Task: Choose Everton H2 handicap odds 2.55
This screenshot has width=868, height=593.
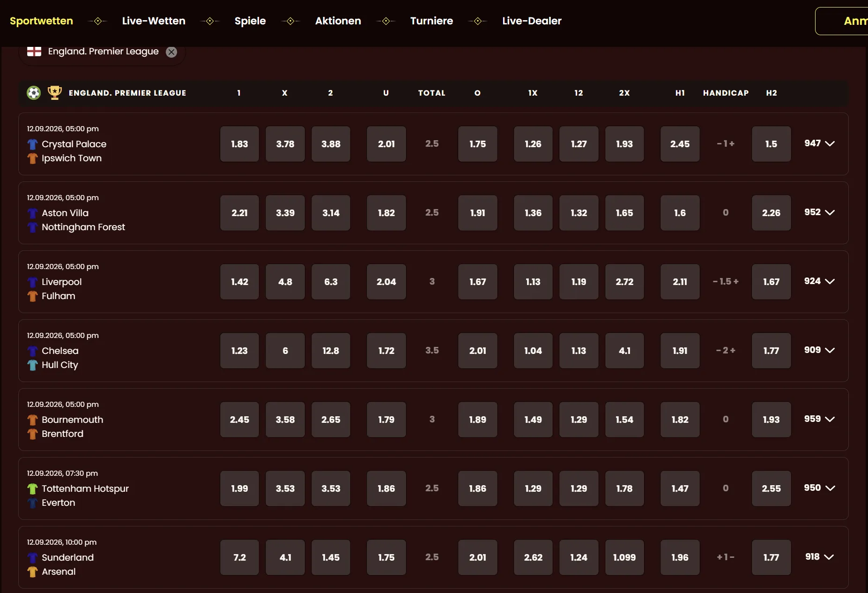Action: [x=772, y=488]
